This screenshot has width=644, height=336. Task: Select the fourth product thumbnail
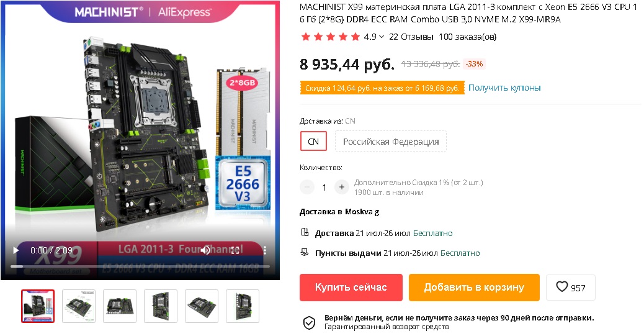[161, 306]
